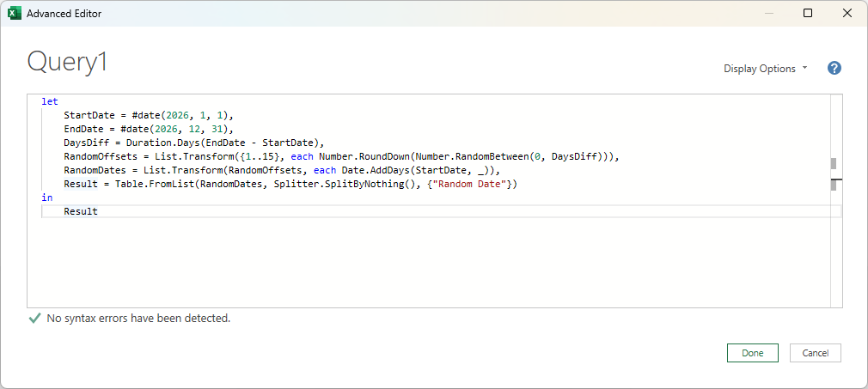The height and width of the screenshot is (389, 868).
Task: Click the RandomOffsets List.Transform line
Action: 341,156
